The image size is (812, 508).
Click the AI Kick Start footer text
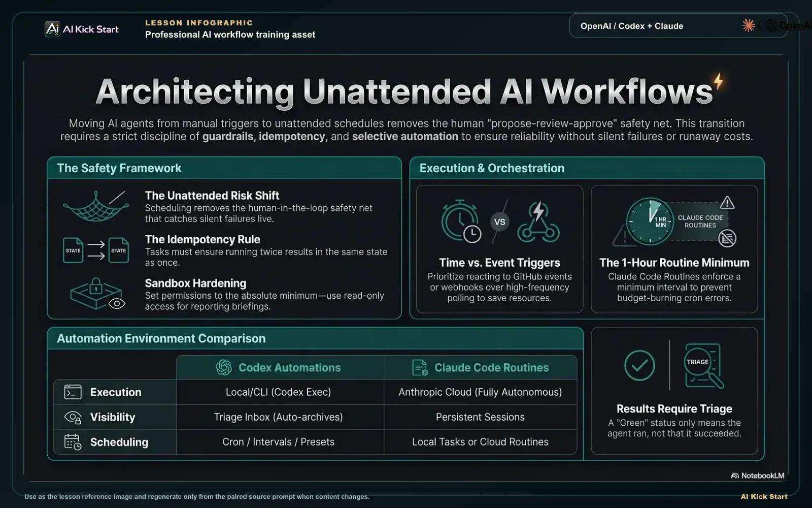[764, 496]
